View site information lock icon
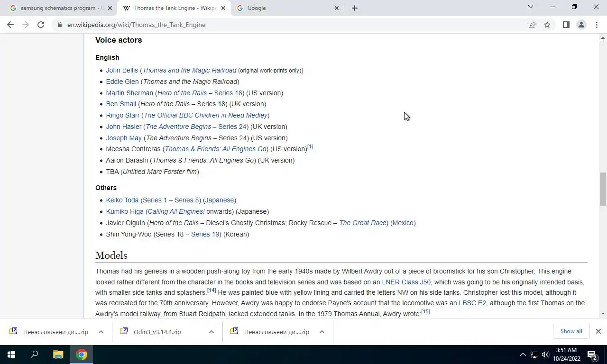This screenshot has height=364, width=607. tap(59, 25)
